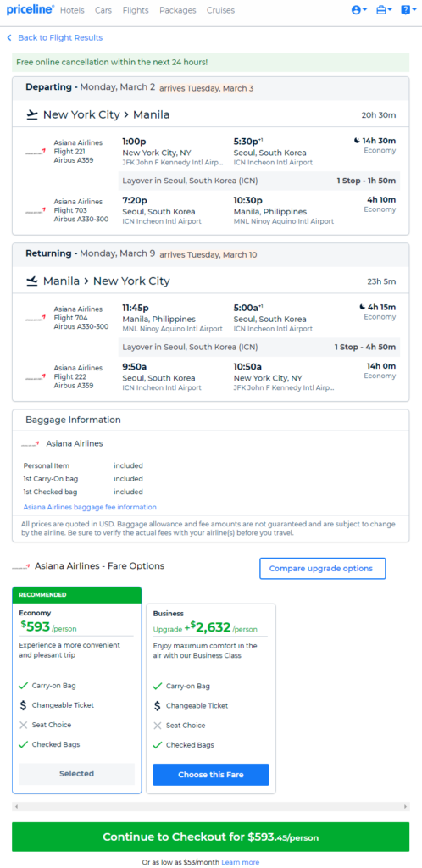Click the Changeable Ticket dollar icon under Economy
Screen dimensions: 422x868
23,705
